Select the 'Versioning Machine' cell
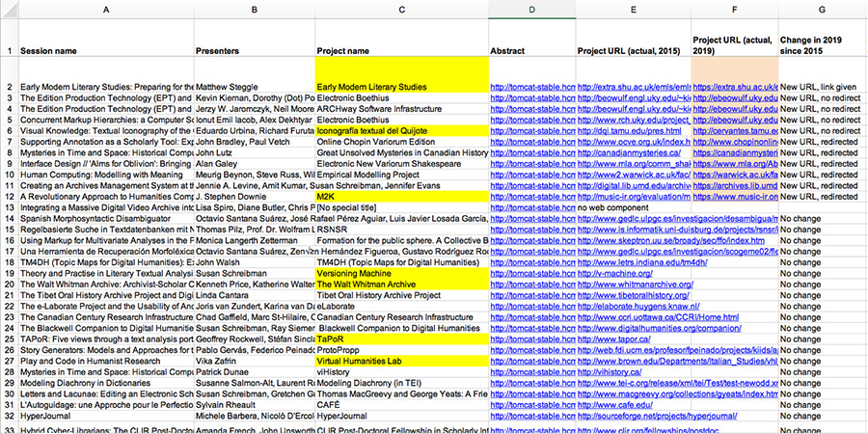The image size is (868, 434). point(402,274)
